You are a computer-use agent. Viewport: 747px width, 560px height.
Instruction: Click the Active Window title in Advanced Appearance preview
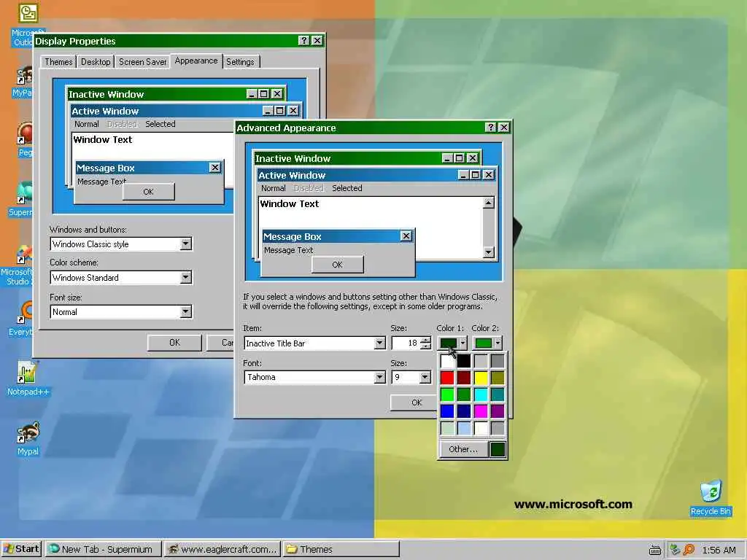[292, 175]
